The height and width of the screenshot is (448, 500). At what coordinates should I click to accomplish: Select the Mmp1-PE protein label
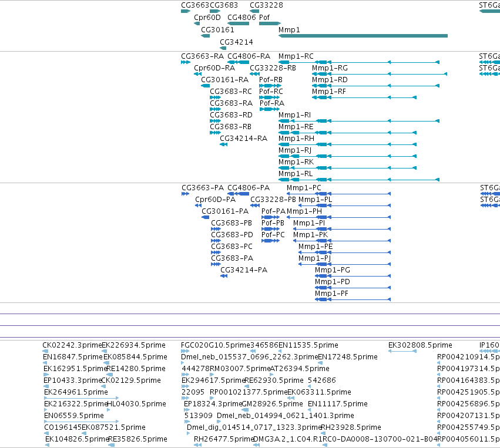click(x=316, y=247)
